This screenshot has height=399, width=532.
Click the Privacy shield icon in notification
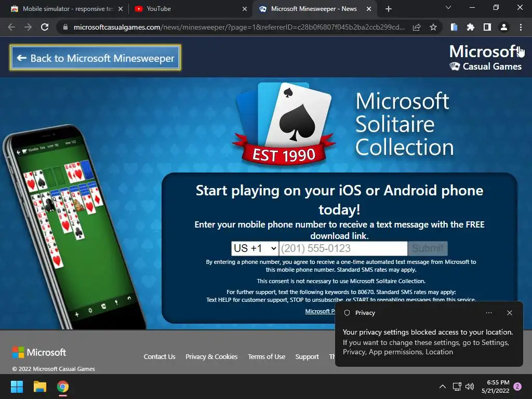[x=347, y=313]
